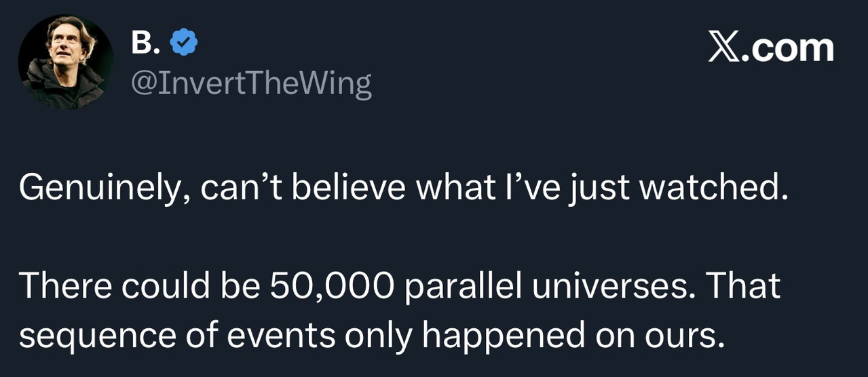
Task: Open the profile picture of B.
Action: pyautogui.click(x=66, y=62)
